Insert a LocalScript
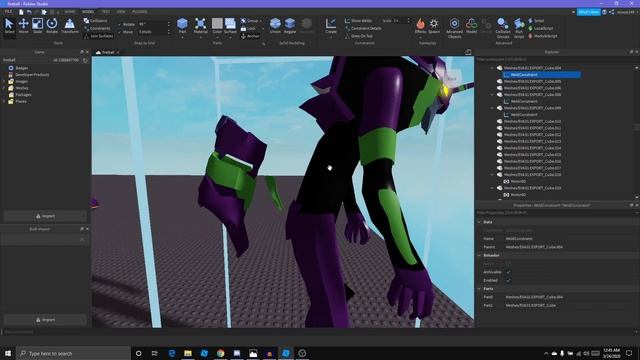The width and height of the screenshot is (640, 360). point(540,28)
